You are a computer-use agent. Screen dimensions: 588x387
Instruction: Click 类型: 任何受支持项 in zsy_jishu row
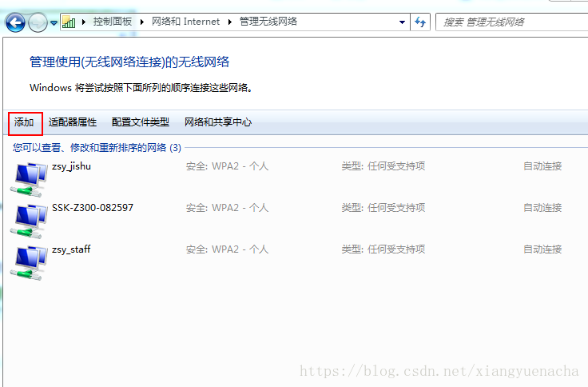click(x=383, y=166)
